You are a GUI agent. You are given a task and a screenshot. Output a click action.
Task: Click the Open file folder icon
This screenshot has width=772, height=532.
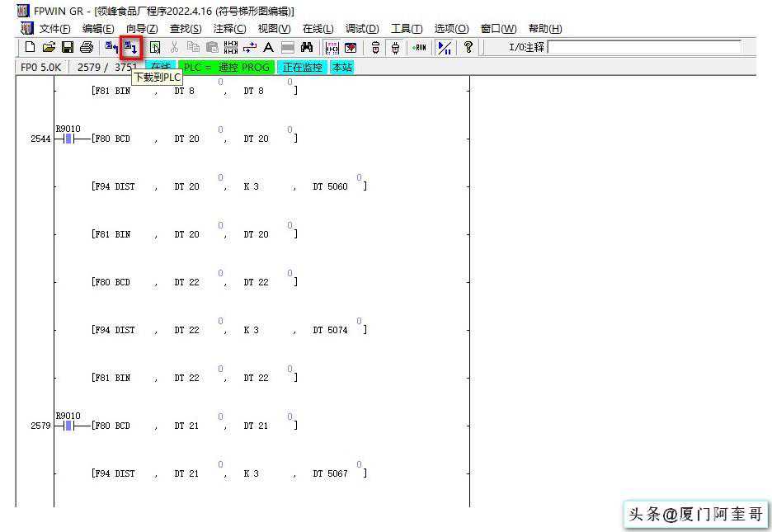point(49,48)
